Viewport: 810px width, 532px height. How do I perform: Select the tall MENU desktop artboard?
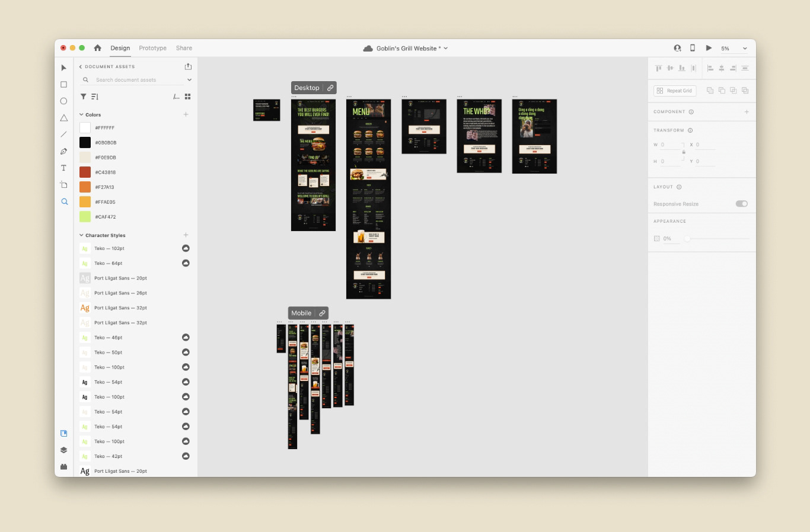368,199
